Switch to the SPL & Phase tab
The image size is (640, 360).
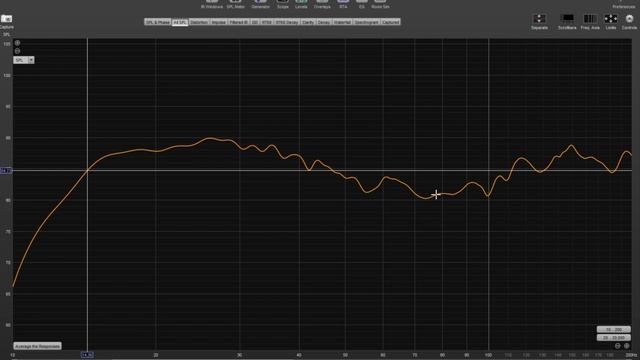pyautogui.click(x=158, y=22)
